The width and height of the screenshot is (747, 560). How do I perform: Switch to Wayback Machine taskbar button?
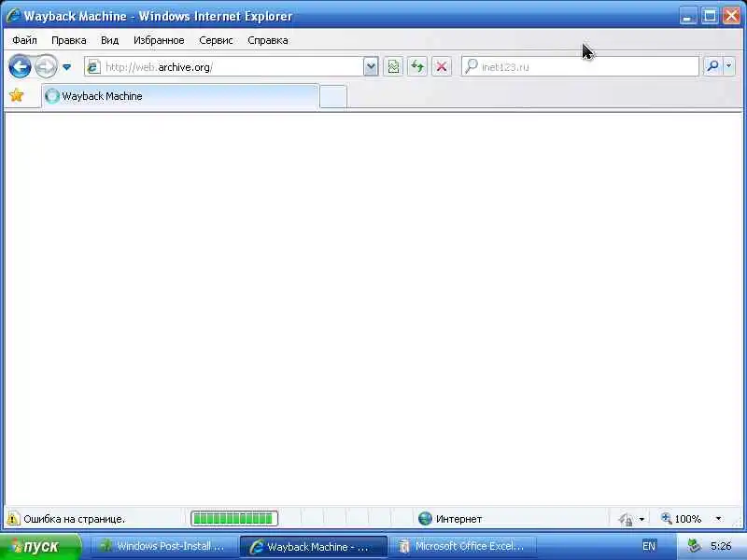pyautogui.click(x=313, y=547)
